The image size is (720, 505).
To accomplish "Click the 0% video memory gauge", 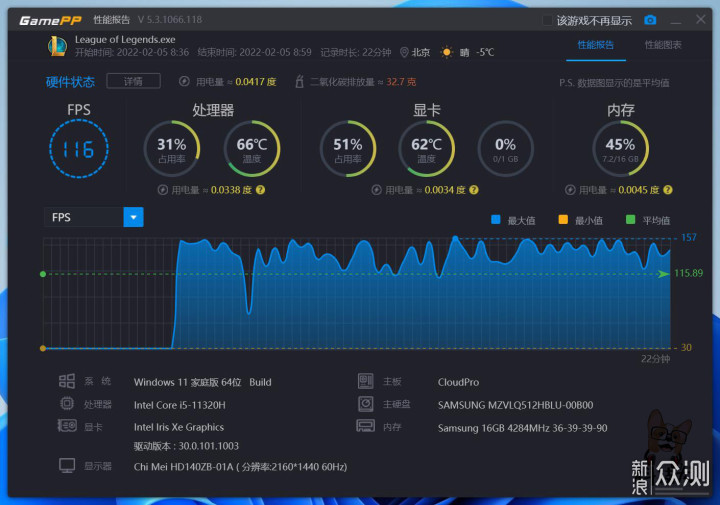I will point(505,149).
